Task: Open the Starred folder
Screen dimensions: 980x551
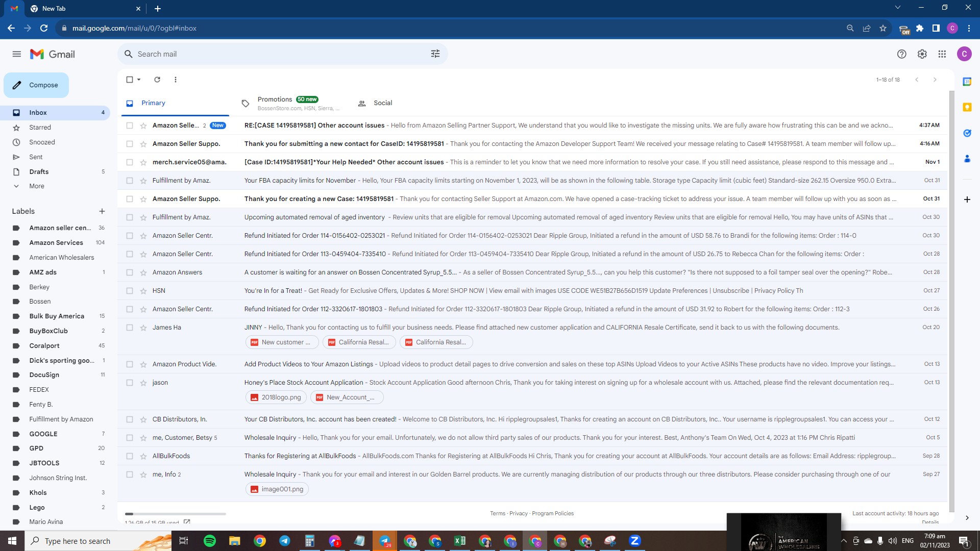Action: tap(55, 128)
